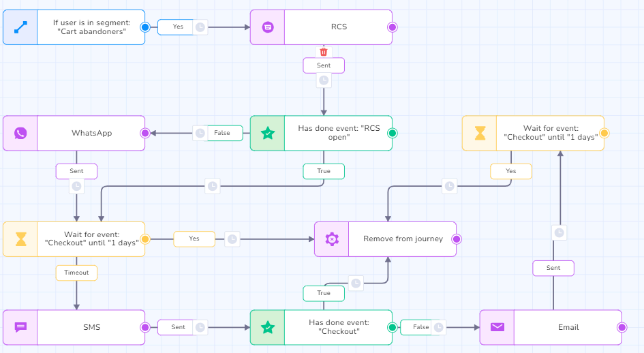Select the RCS message icon
This screenshot has width=644, height=353.
click(268, 27)
